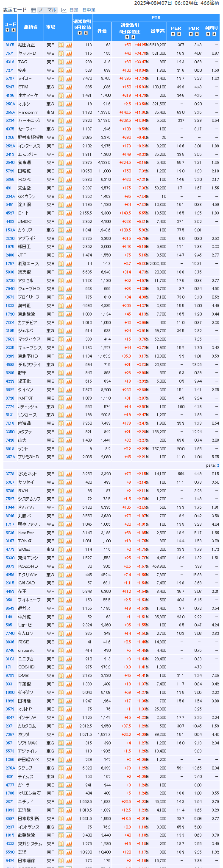Select stock name KOZOHD
Viewport: 223px width, 868px height.
pos(28,566)
